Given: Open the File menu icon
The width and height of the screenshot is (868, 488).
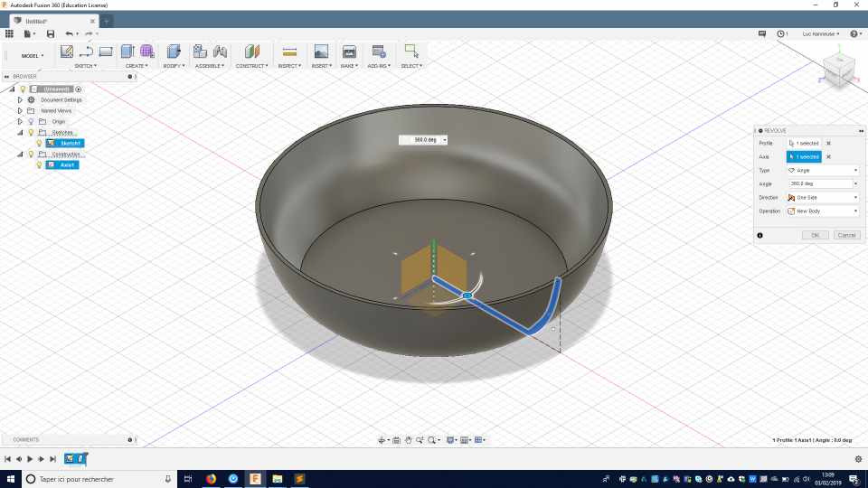Looking at the screenshot, I should click(28, 33).
